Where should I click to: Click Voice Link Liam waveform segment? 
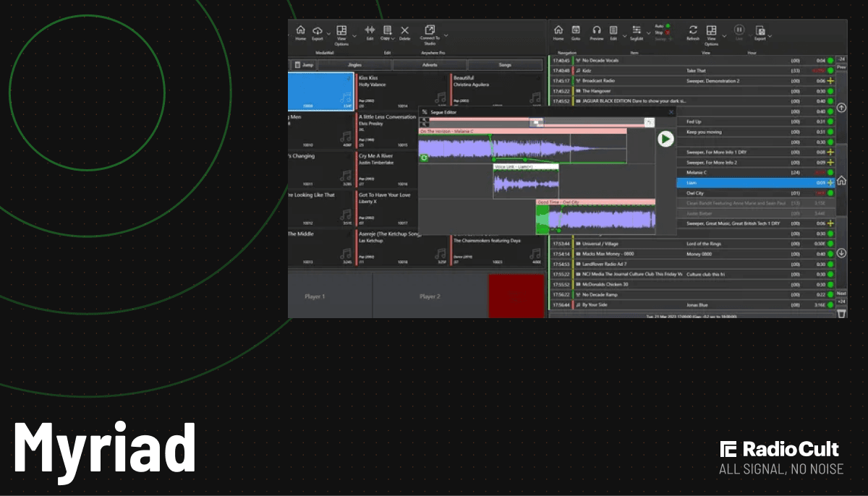point(526,181)
